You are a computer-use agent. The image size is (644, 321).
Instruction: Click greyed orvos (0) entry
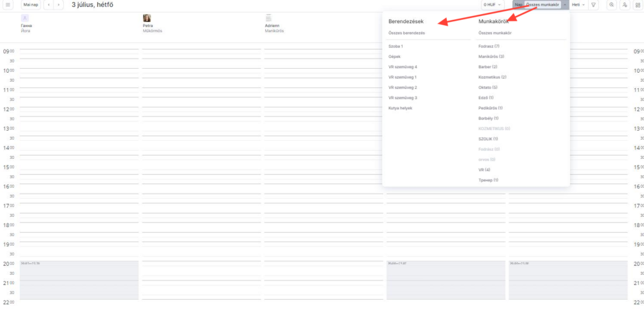point(487,160)
